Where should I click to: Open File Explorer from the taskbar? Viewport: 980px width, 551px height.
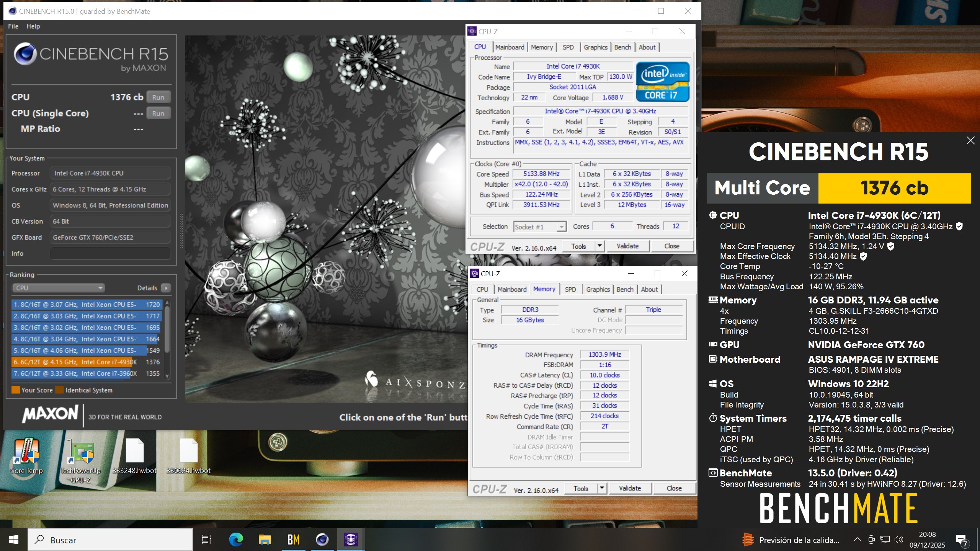[x=265, y=540]
